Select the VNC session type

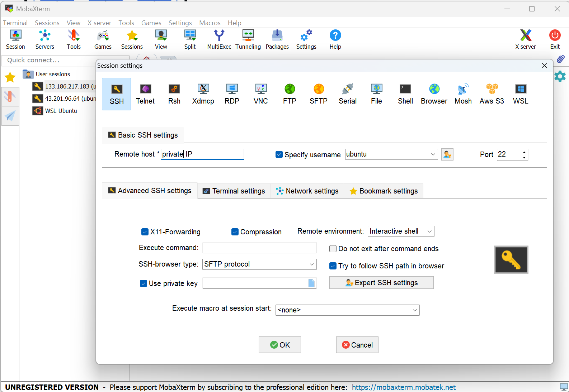[x=261, y=94]
